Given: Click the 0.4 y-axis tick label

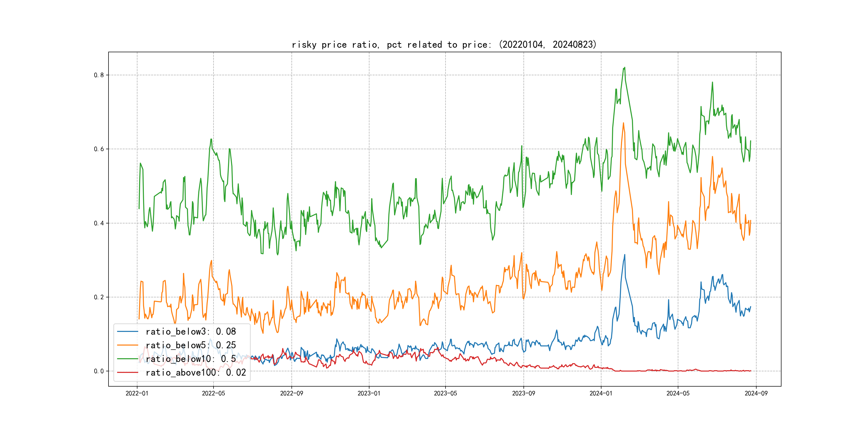Looking at the screenshot, I should coord(99,223).
